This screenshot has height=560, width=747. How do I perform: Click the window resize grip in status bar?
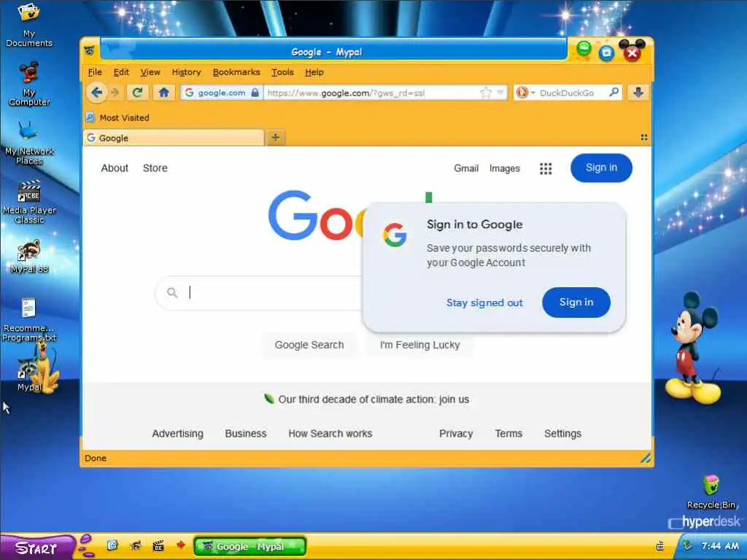click(646, 458)
